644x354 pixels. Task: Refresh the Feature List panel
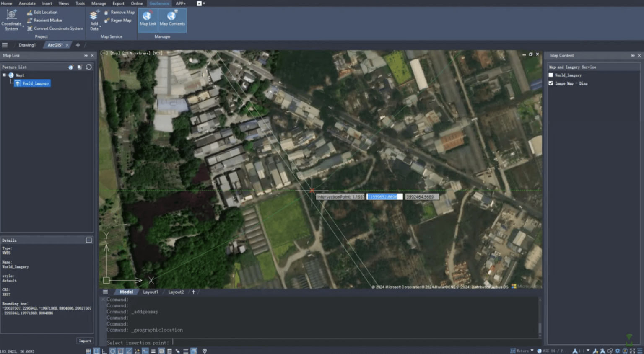pos(89,67)
